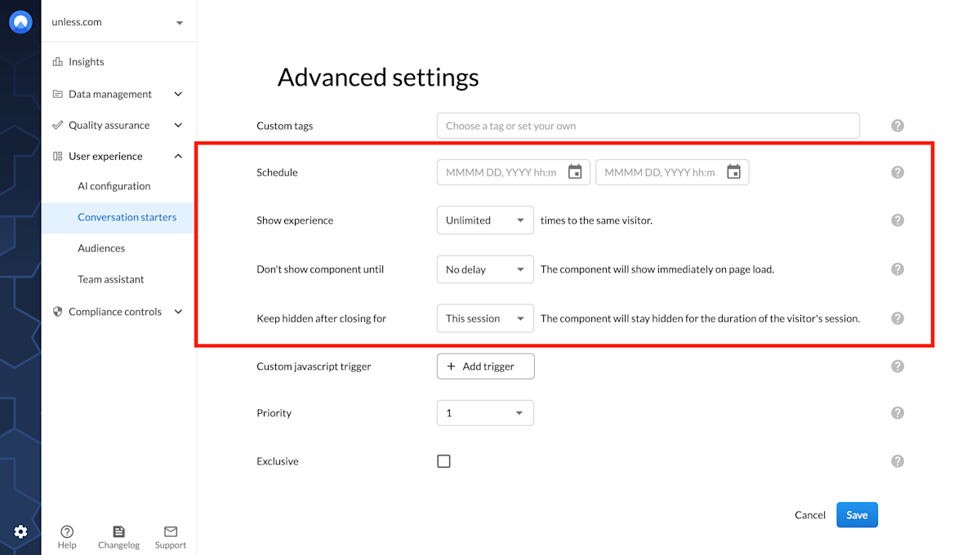Open the unless.com workspace switcher
The image size is (980, 555).
118,21
